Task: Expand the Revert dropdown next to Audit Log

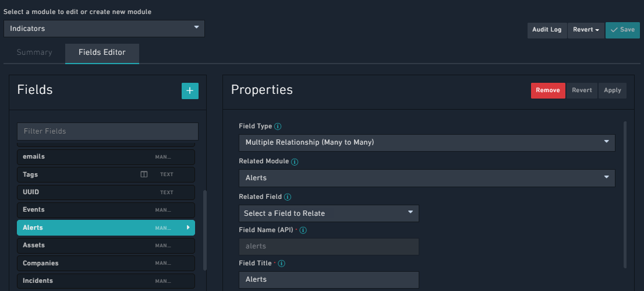Action: tap(586, 30)
